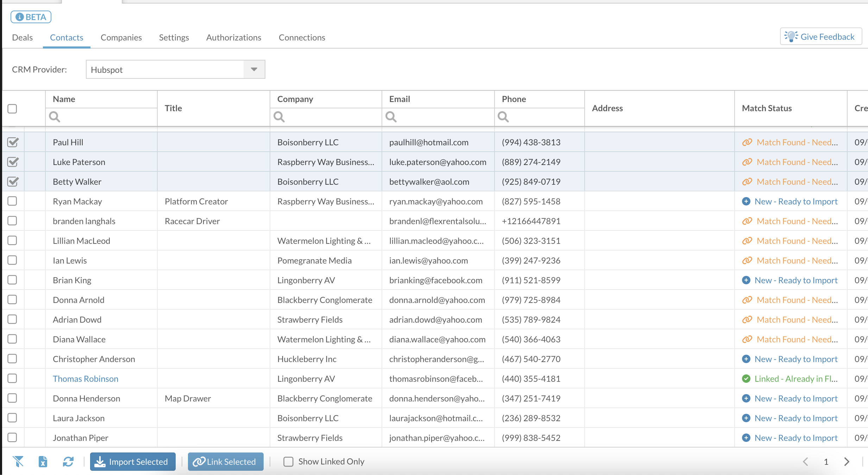Screen dimensions: 868x475
Task: Click the link icon in Paul Hill's match status
Action: click(x=747, y=142)
